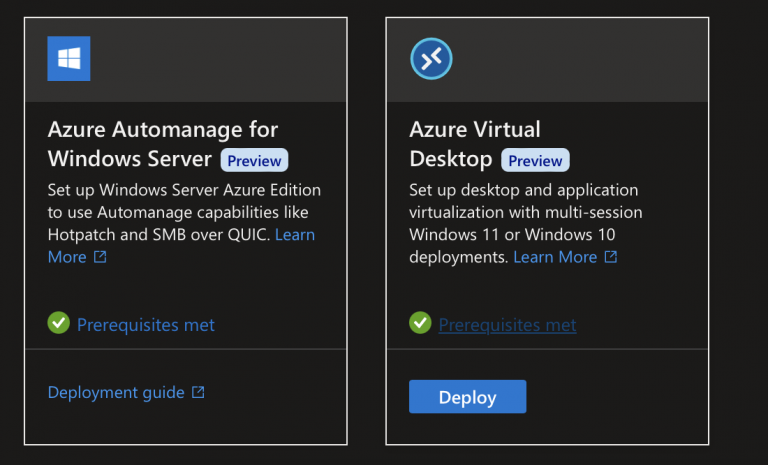Screen dimensions: 768x465
Task: Click the Azure Virtual Desktop remote icon
Action: [431, 59]
